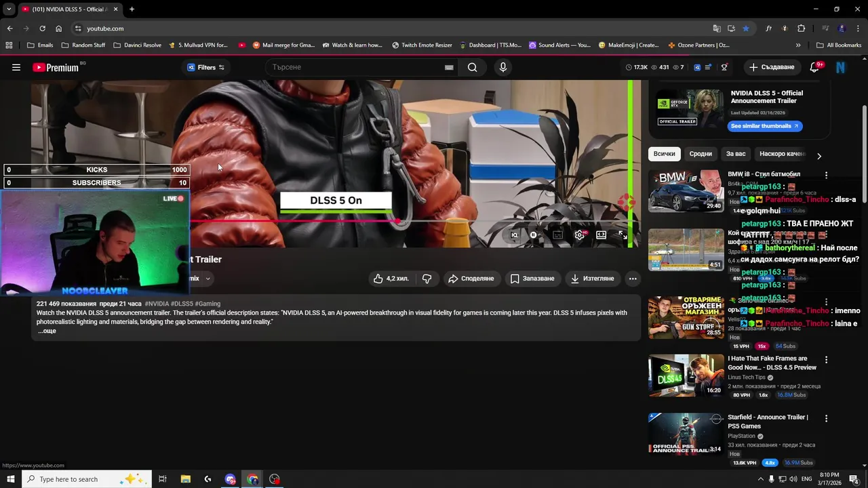Click the Споделяне share button

(471, 279)
